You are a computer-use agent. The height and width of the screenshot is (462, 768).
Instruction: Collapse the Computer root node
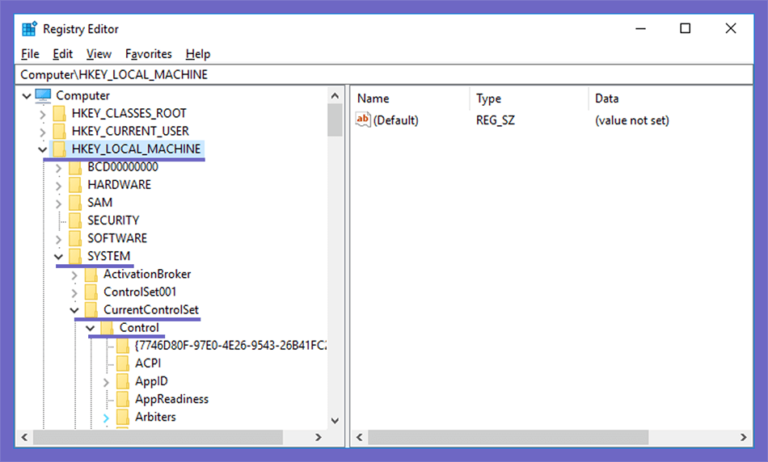26,96
